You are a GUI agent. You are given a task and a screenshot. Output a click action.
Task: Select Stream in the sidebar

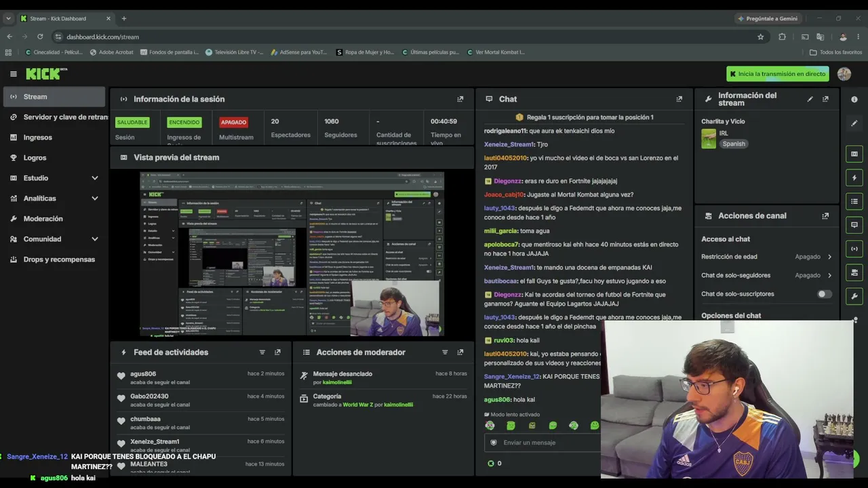[x=54, y=97]
